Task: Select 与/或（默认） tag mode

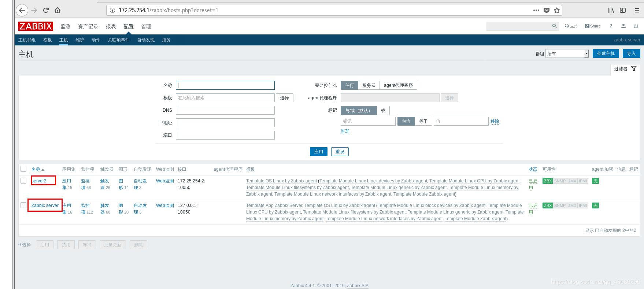Action: click(x=358, y=111)
